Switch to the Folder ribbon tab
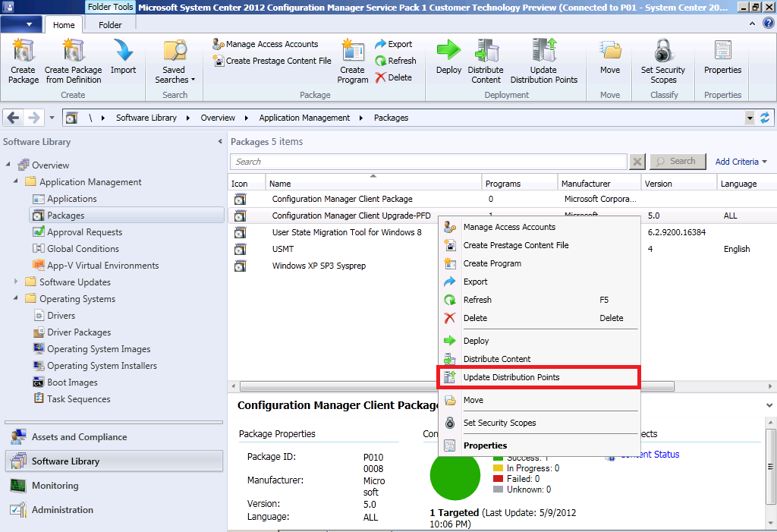Image resolution: width=777 pixels, height=532 pixels. point(110,25)
